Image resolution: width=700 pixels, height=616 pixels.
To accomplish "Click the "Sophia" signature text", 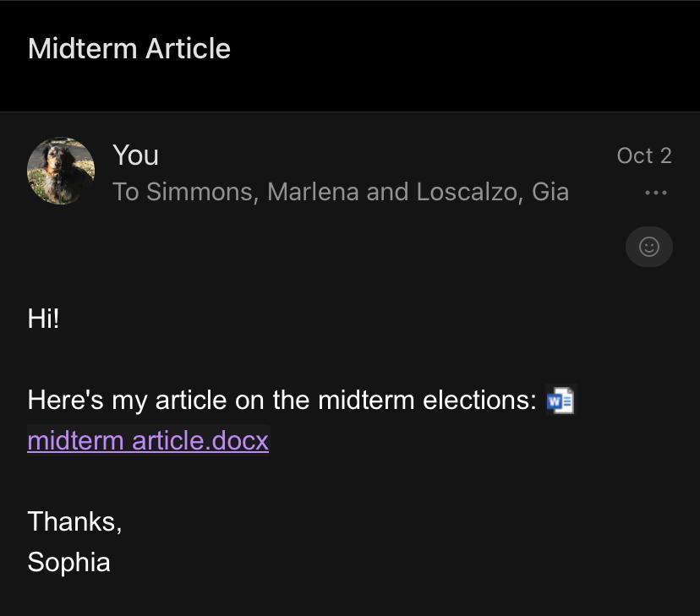I will coord(68,562).
